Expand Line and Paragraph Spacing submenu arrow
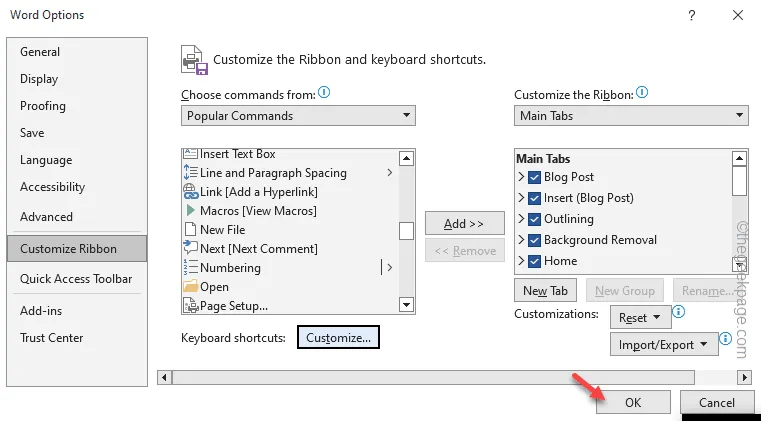 389,172
